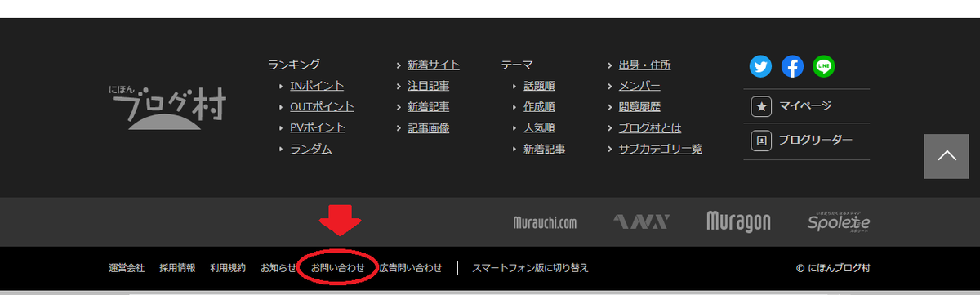The width and height of the screenshot is (980, 295).
Task: Open the ANV partner logo
Action: pos(642,221)
